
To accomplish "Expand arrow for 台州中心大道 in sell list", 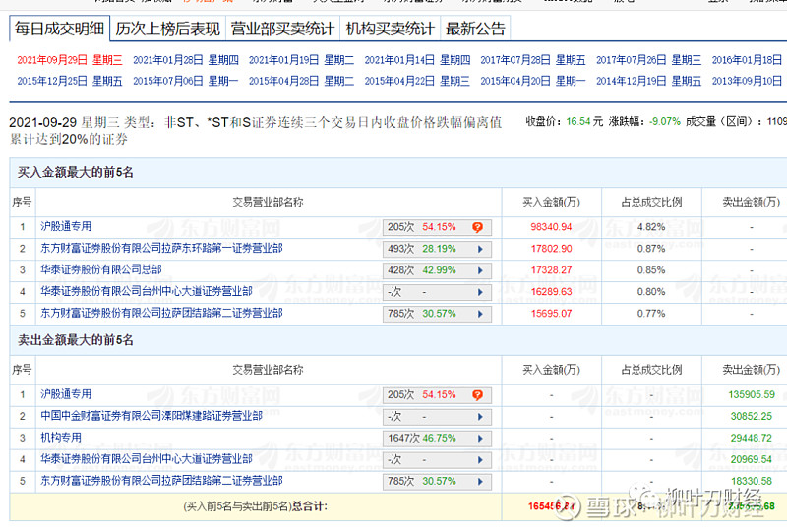I will click(x=480, y=460).
